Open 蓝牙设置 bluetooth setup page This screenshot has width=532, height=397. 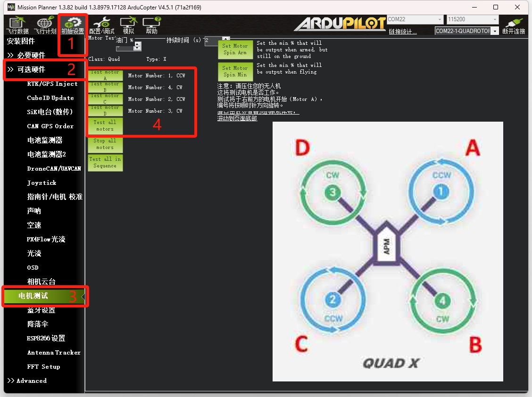41,310
